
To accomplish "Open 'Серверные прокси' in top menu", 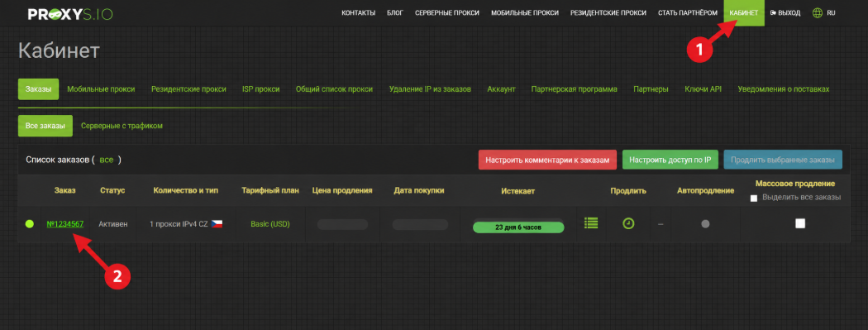I will pos(446,12).
